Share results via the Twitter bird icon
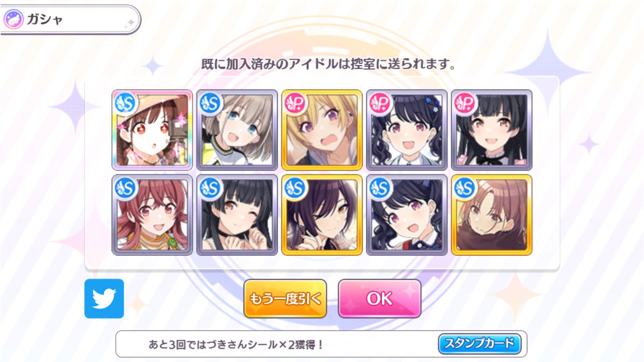The width and height of the screenshot is (644, 362). click(x=104, y=298)
